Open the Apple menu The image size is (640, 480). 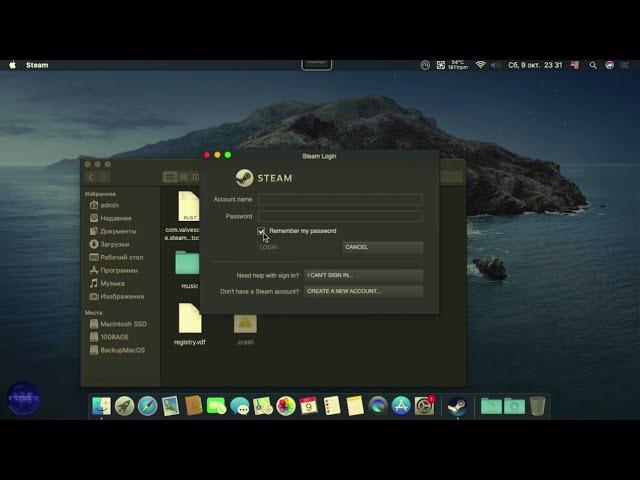(x=13, y=65)
